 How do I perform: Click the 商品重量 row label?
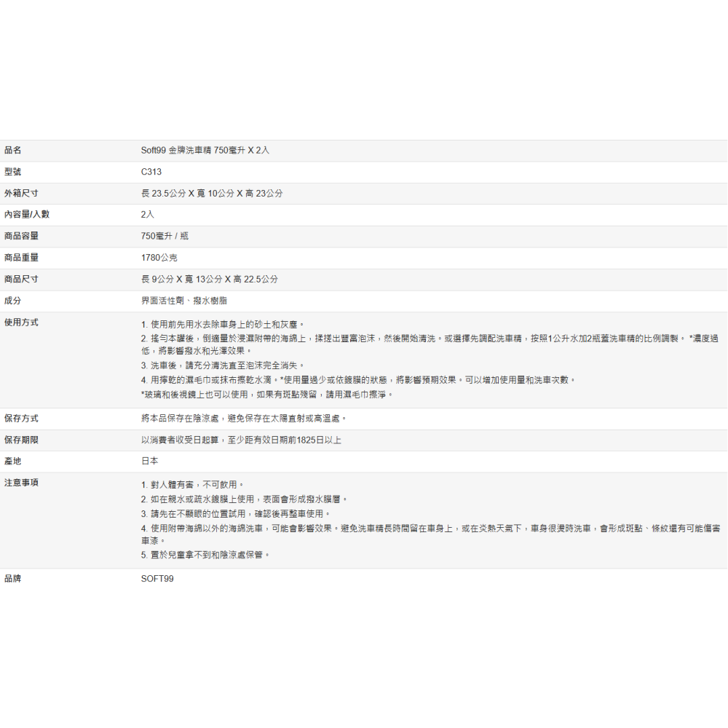[x=21, y=258]
